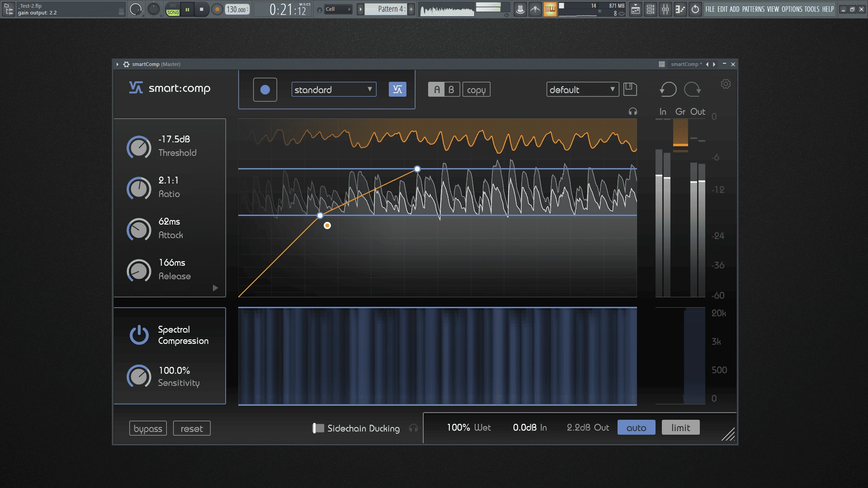Select the previous preset arrow in title bar
This screenshot has height=488, width=868.
pos(707,64)
